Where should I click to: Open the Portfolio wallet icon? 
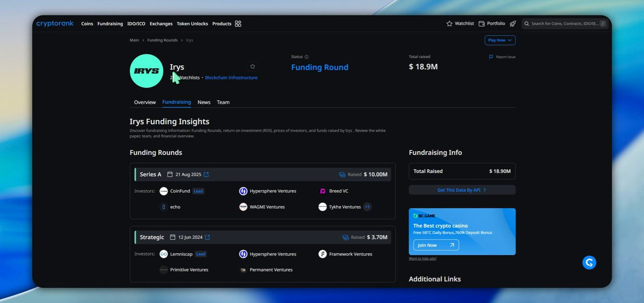[x=481, y=24]
